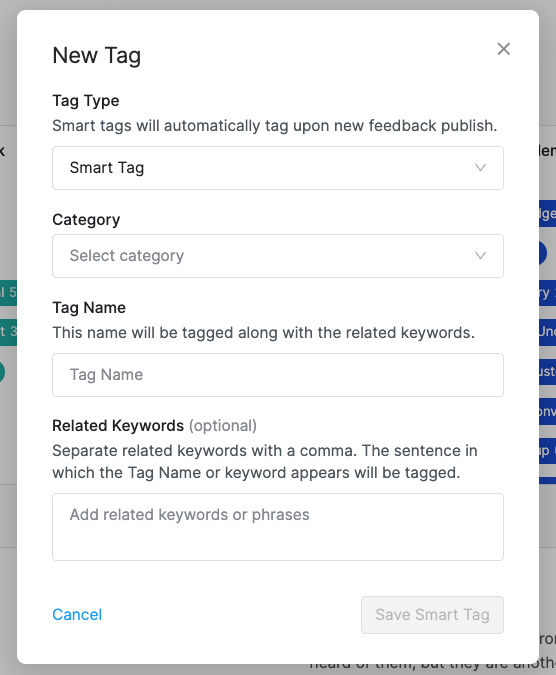
Task: Click the (optional) text beside Related Keywords
Action: coord(223,426)
